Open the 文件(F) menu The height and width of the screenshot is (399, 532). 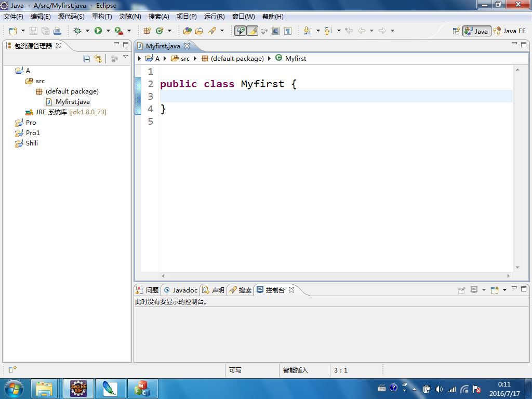click(x=14, y=17)
